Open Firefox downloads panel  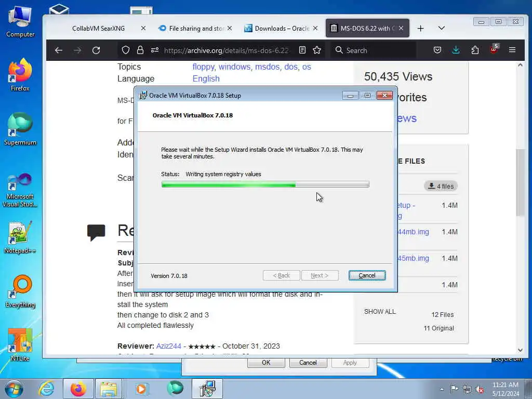pyautogui.click(x=456, y=50)
